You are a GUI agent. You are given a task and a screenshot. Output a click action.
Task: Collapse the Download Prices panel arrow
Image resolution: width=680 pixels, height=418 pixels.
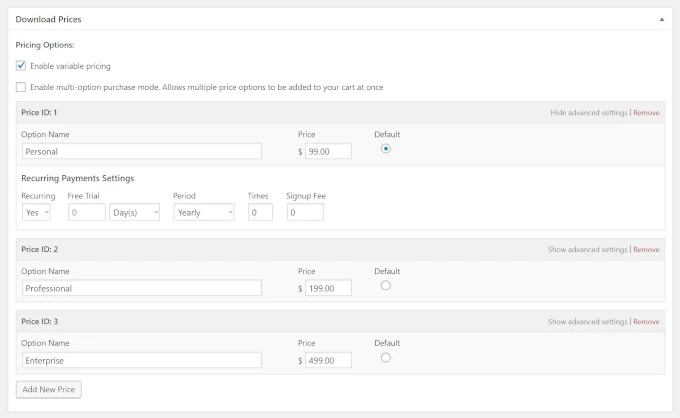point(660,19)
